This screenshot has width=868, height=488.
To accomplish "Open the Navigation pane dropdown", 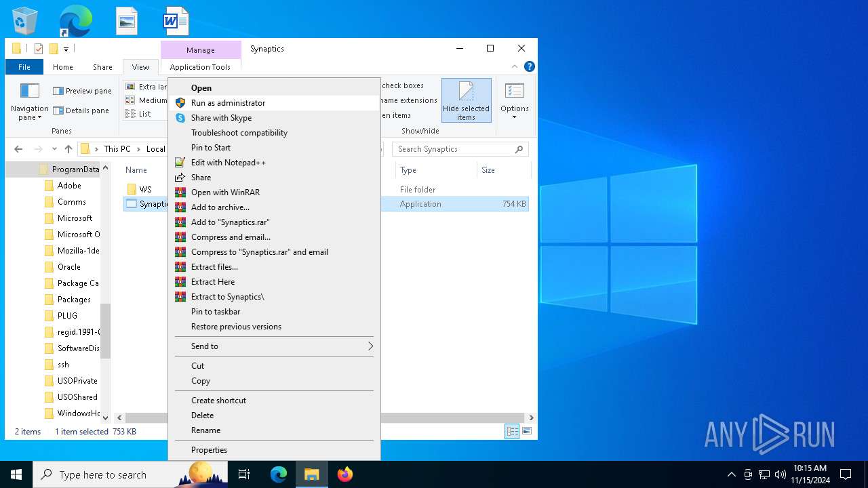I will (x=29, y=113).
